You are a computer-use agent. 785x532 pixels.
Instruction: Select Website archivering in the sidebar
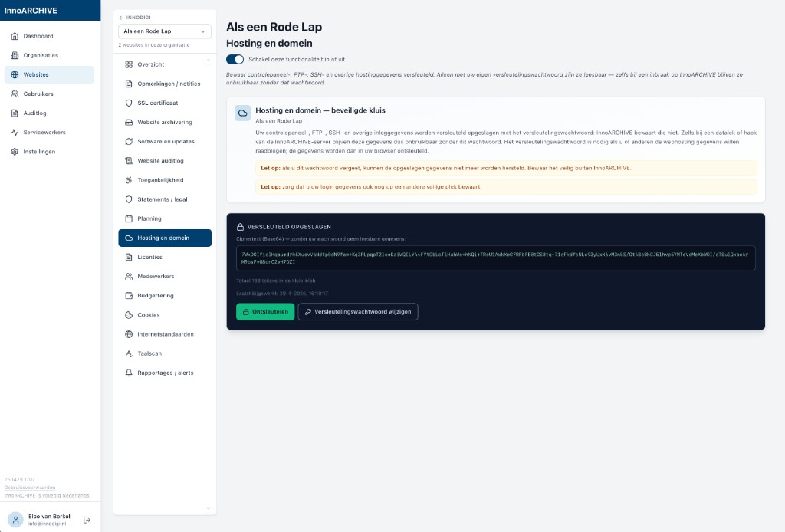point(165,123)
